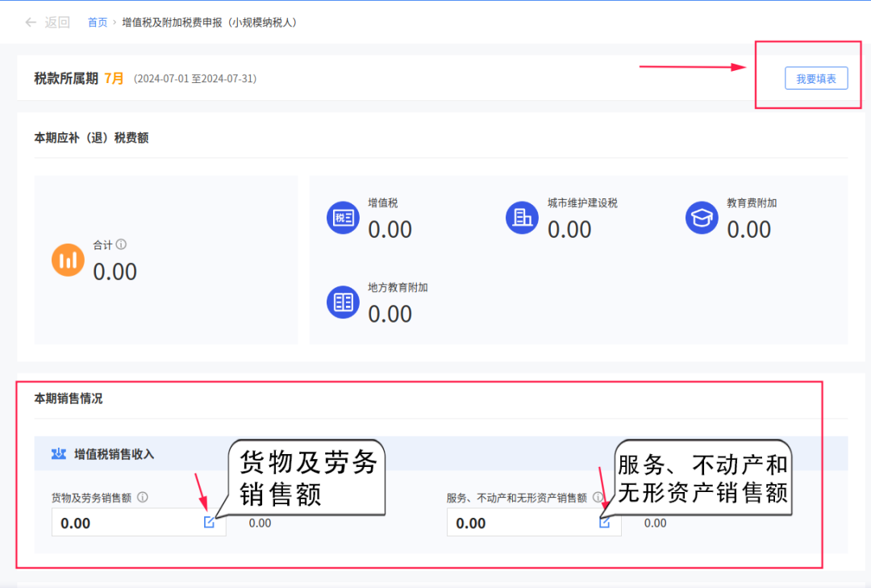Click the 教育费附加 graduation cap icon
This screenshot has height=588, width=871.
pyautogui.click(x=702, y=217)
